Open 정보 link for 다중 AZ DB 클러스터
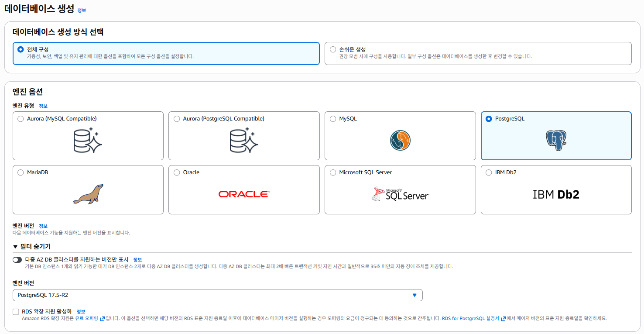 tap(137, 260)
